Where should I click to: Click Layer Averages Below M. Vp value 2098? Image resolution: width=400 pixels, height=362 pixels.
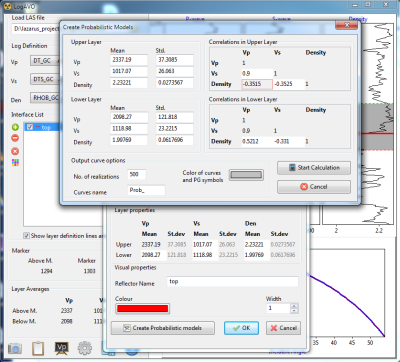tap(67, 321)
